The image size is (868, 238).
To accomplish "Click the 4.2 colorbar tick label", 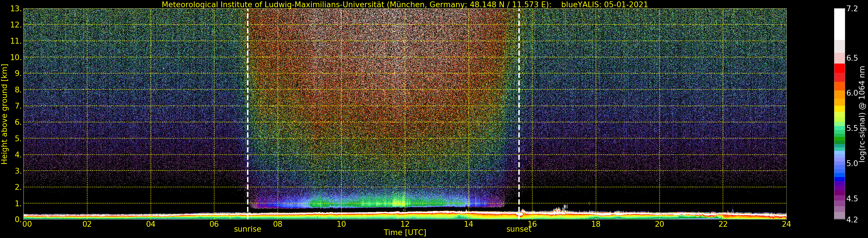I will coord(852,220).
